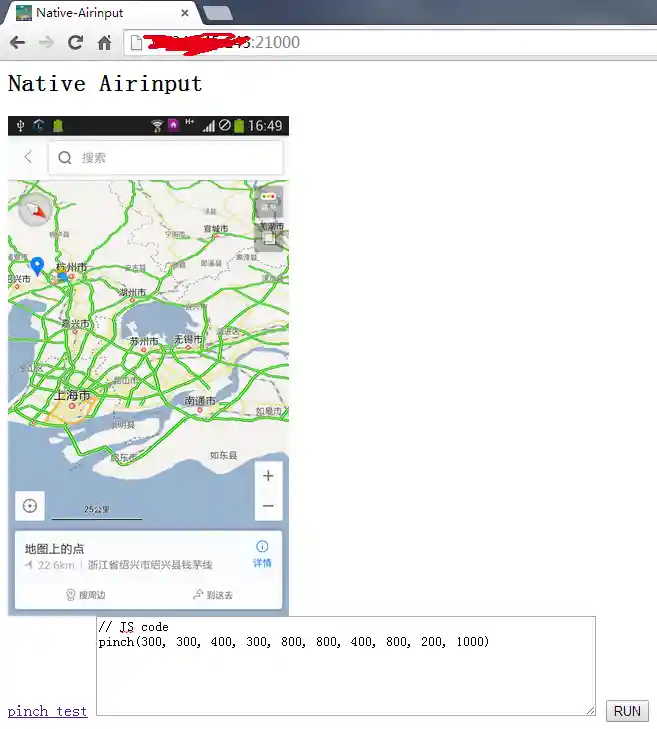Tap the Wi-Fi icon in phone status bar

(x=157, y=126)
